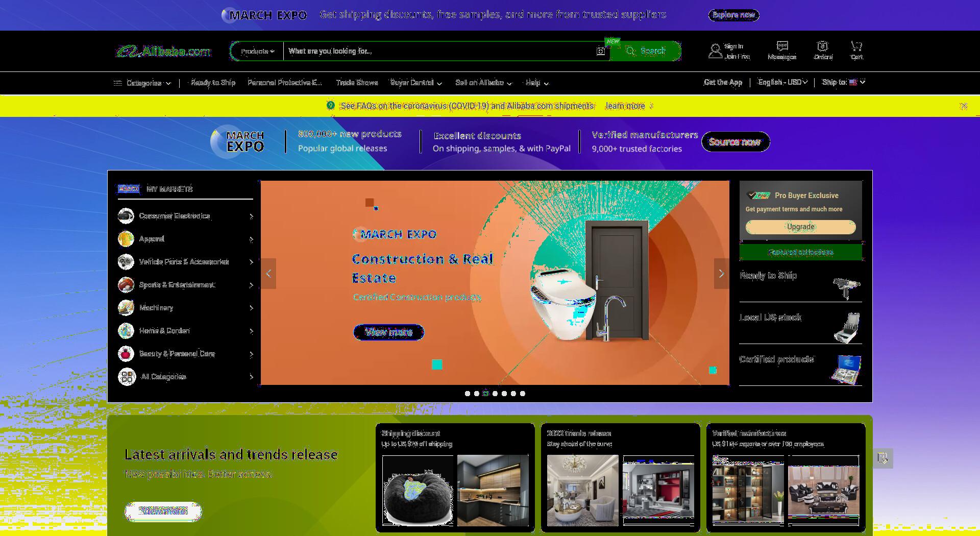Click the US flag Ship to icon

(x=853, y=82)
